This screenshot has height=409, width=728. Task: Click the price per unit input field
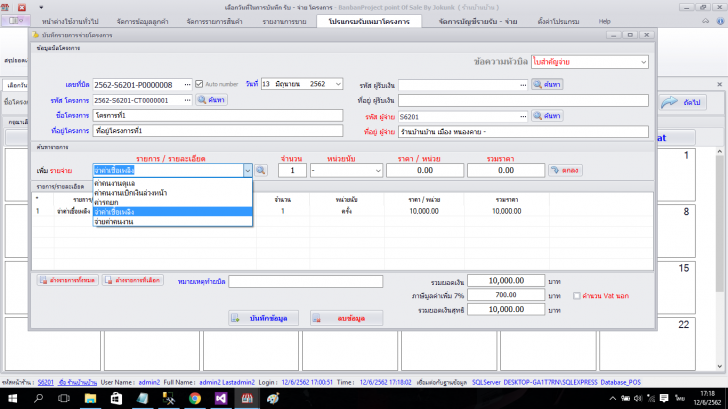point(425,170)
